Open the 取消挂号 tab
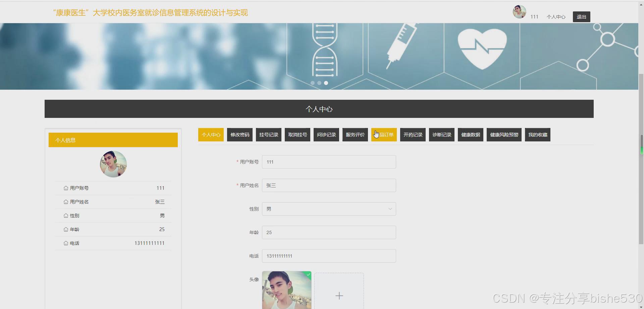The height and width of the screenshot is (309, 644). click(298, 135)
